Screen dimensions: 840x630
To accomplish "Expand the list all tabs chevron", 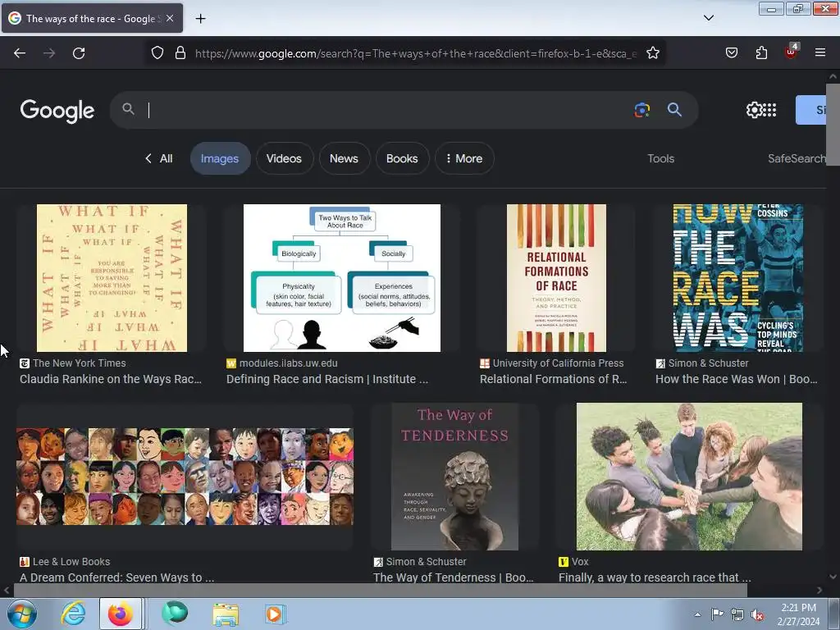I will coord(709,18).
